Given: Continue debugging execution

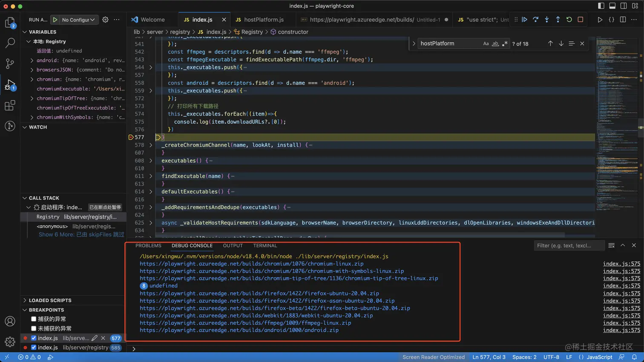Looking at the screenshot, I should 525,20.
